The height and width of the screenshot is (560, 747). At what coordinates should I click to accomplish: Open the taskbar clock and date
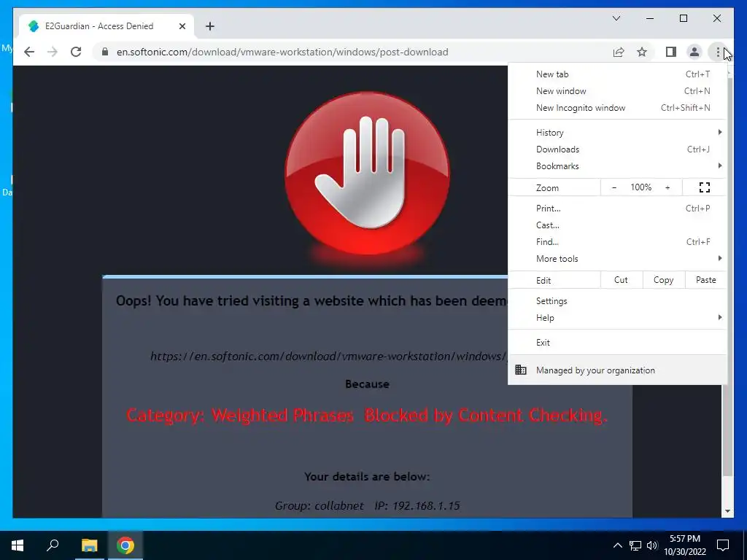(x=685, y=545)
